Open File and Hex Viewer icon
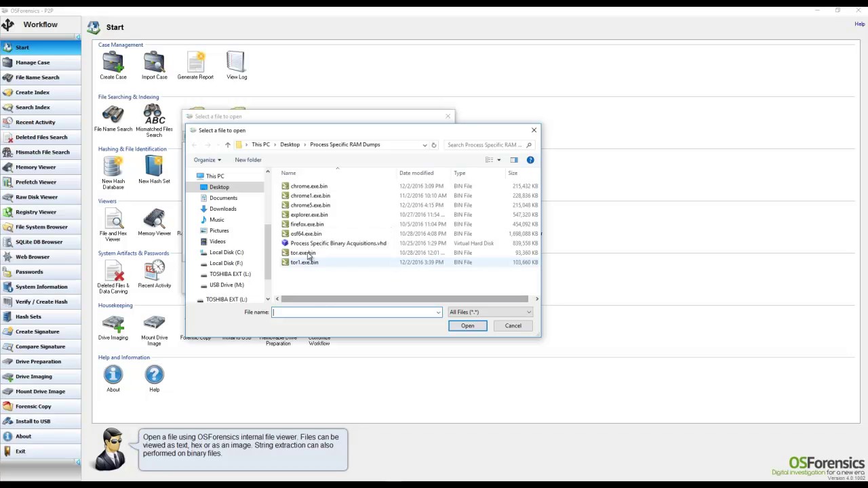This screenshot has height=488, width=868. 113,224
